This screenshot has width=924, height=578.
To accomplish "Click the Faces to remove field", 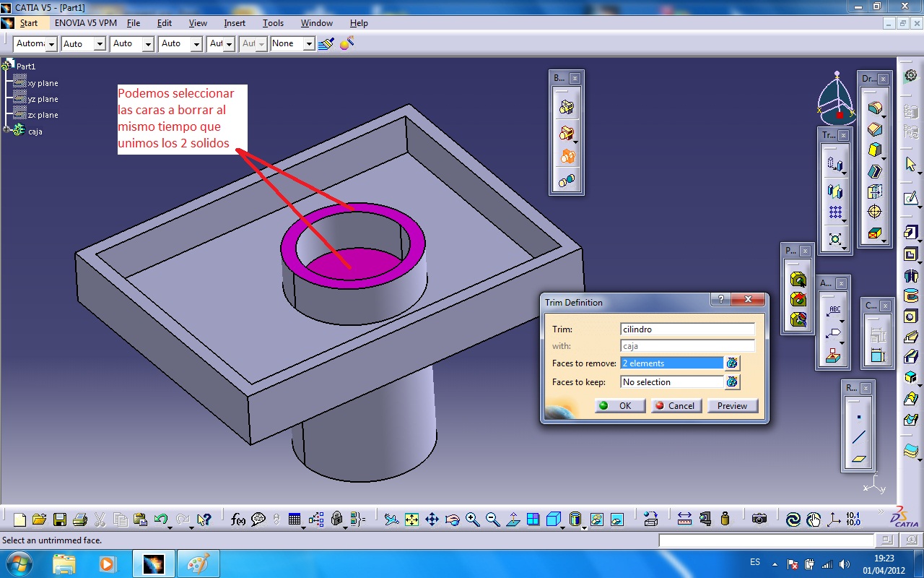I will click(672, 363).
